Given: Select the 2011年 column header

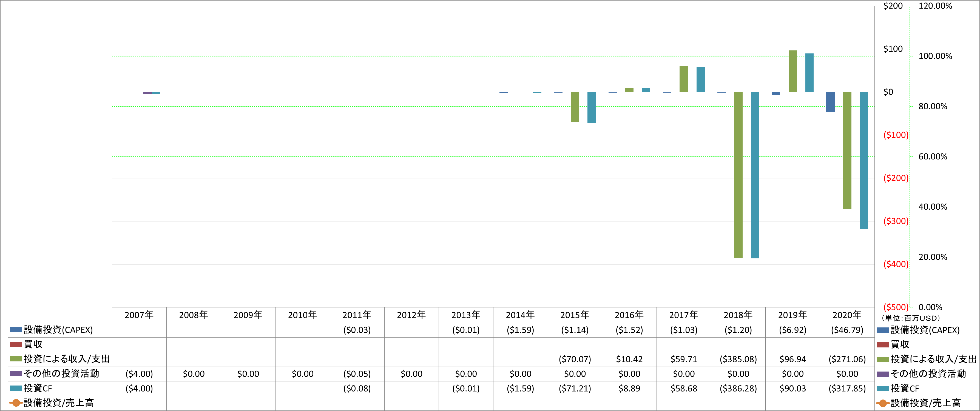Looking at the screenshot, I should click(357, 315).
